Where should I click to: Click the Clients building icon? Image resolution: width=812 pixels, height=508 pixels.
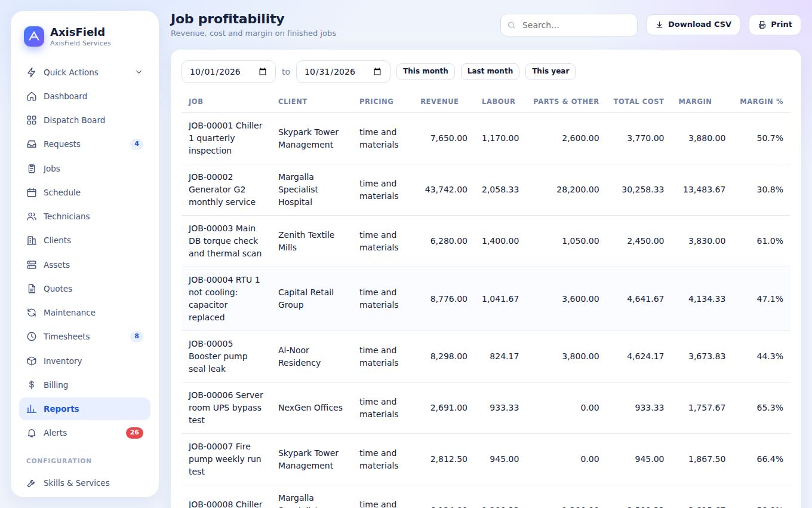point(32,240)
